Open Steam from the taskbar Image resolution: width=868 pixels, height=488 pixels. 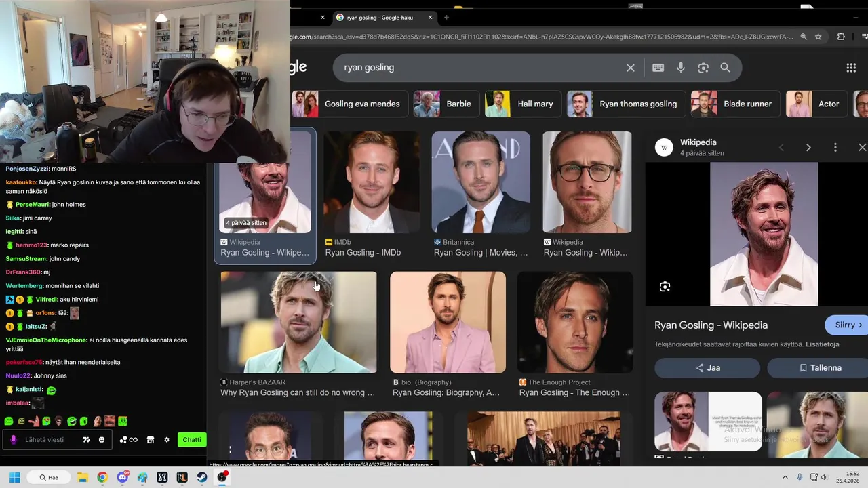click(203, 477)
